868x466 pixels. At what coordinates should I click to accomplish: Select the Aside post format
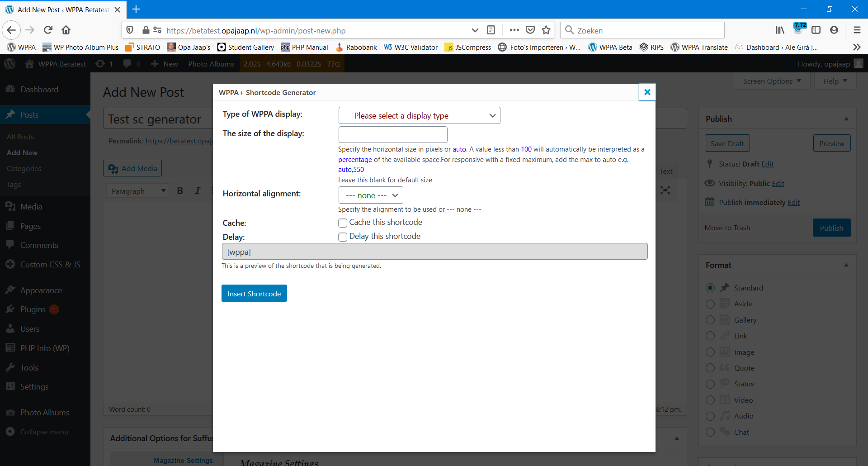[x=710, y=304]
